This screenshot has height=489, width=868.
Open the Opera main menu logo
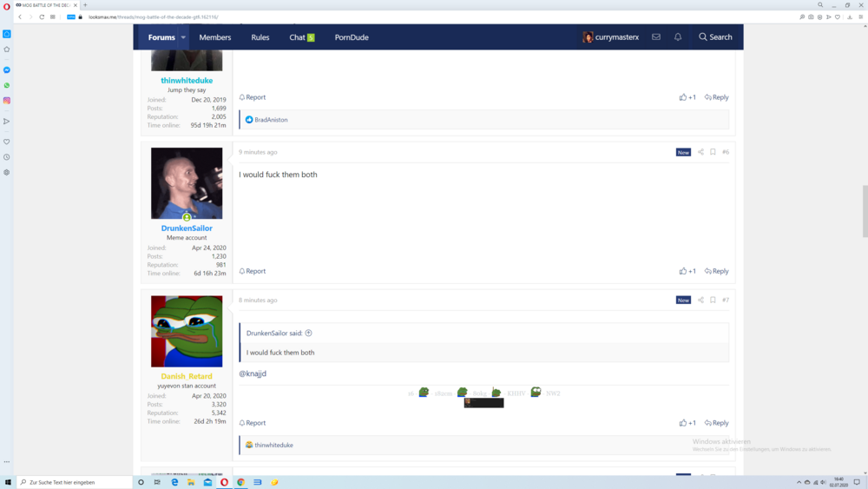coord(7,5)
